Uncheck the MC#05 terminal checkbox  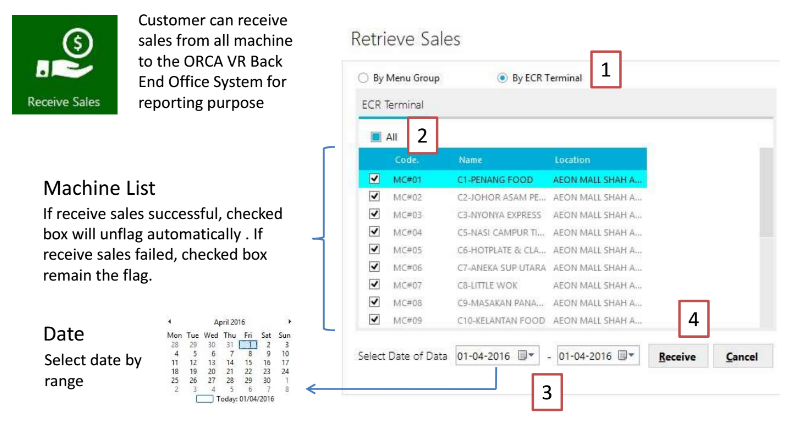coord(374,250)
